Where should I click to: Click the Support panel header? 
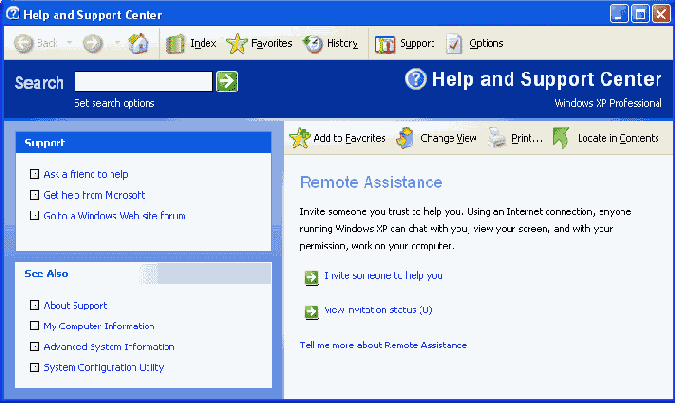(143, 143)
